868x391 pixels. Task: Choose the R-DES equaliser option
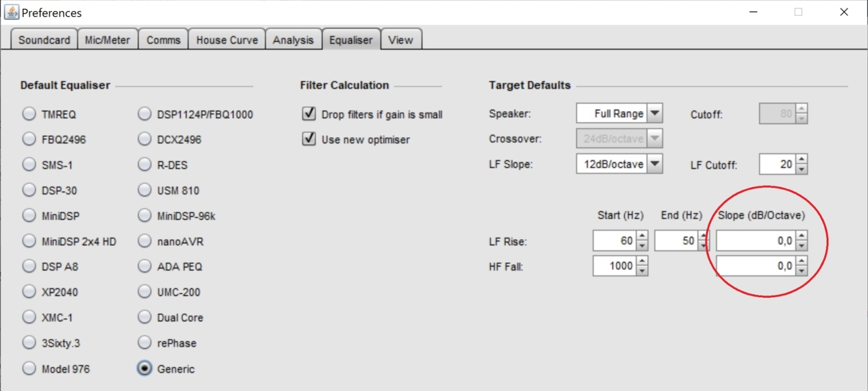click(x=144, y=164)
